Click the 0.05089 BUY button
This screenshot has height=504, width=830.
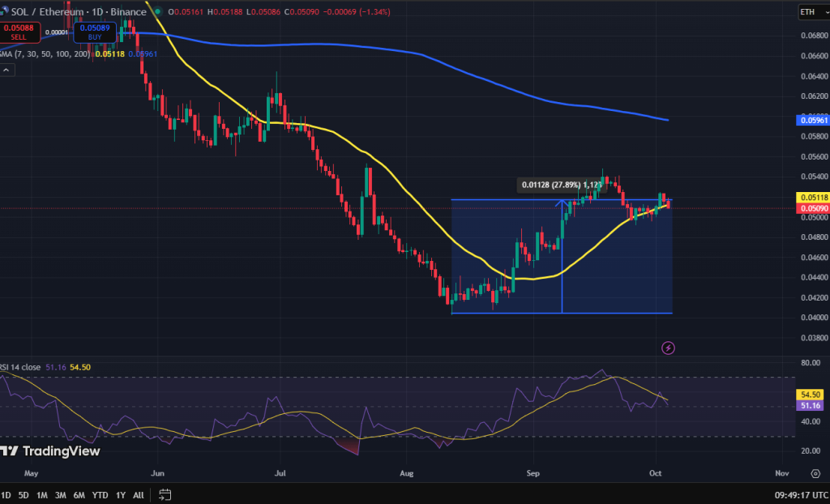pos(95,32)
